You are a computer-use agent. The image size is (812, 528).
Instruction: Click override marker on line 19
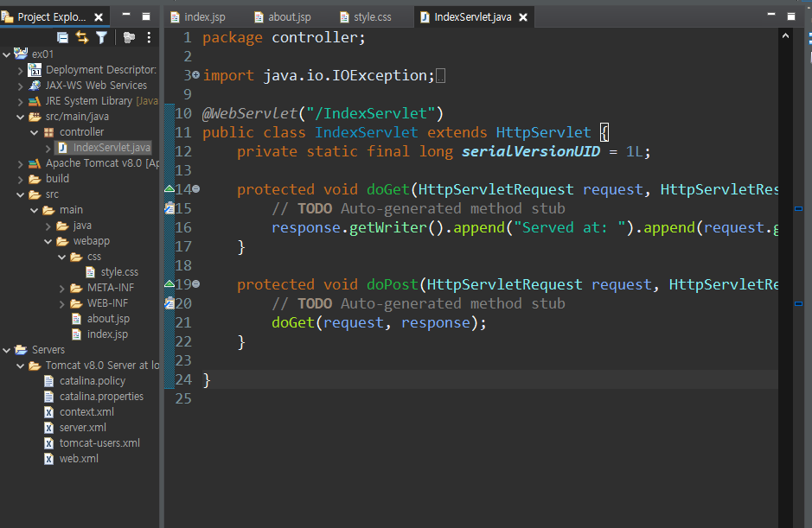169,283
